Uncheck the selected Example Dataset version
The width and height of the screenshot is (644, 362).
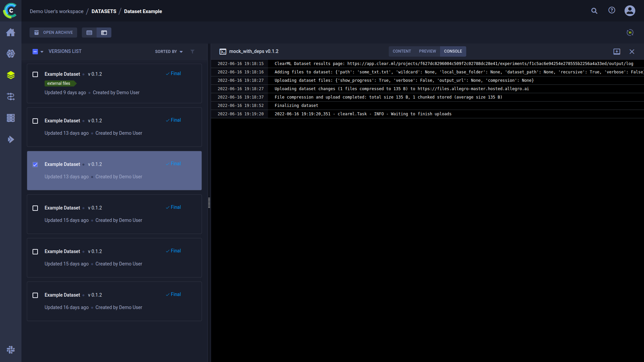click(x=35, y=165)
